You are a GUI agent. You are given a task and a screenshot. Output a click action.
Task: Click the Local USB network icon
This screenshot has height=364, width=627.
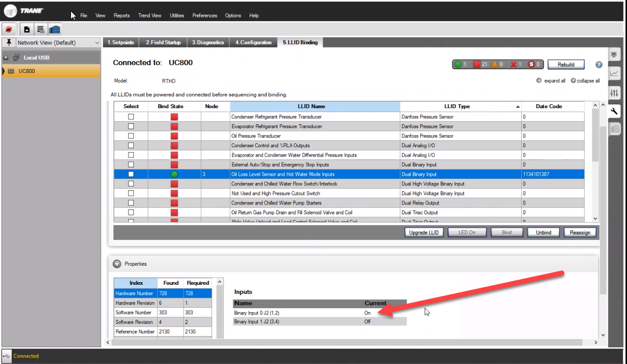[x=16, y=57]
